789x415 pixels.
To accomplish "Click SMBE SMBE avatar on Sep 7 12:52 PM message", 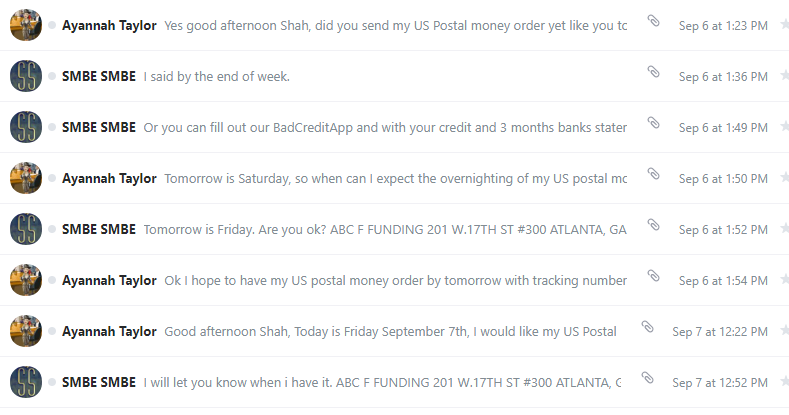I will [26, 382].
